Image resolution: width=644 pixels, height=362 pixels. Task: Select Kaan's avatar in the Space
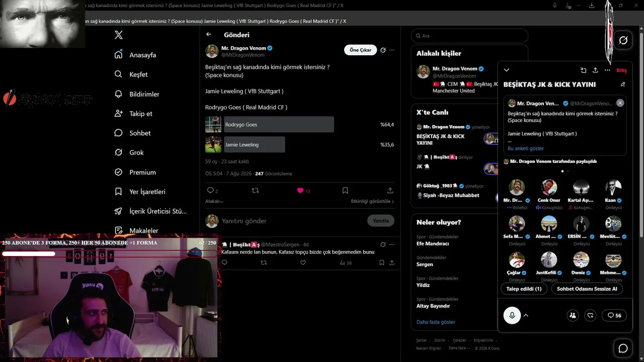pos(613,188)
